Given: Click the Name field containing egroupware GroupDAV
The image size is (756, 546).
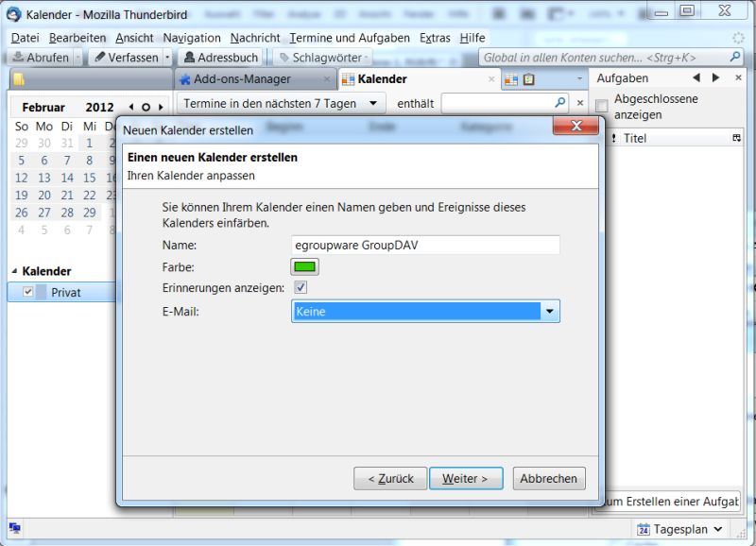Looking at the screenshot, I should pos(425,245).
